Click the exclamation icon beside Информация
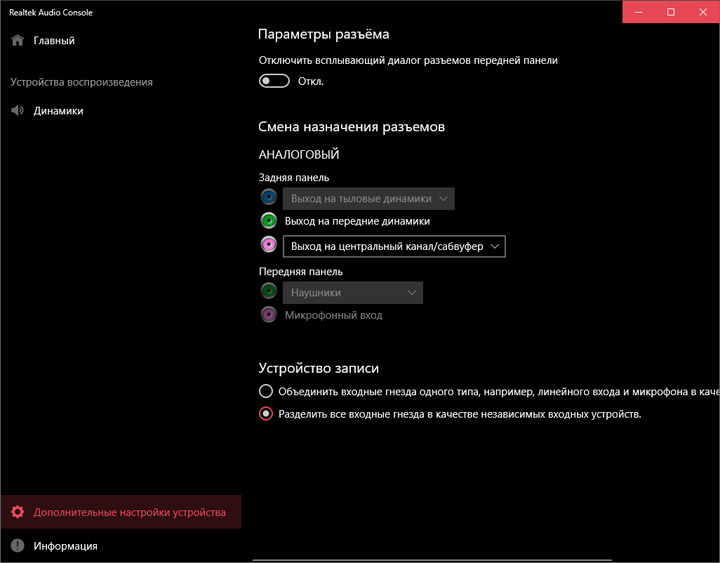The width and height of the screenshot is (720, 563). coord(17,546)
